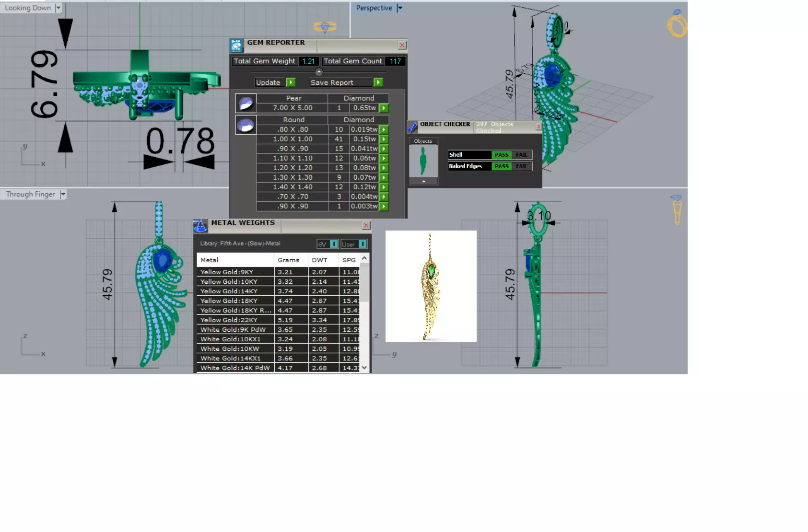Click the 7.00 X 5.00 Pear size cell
This screenshot has height=532, width=808.
pos(293,108)
